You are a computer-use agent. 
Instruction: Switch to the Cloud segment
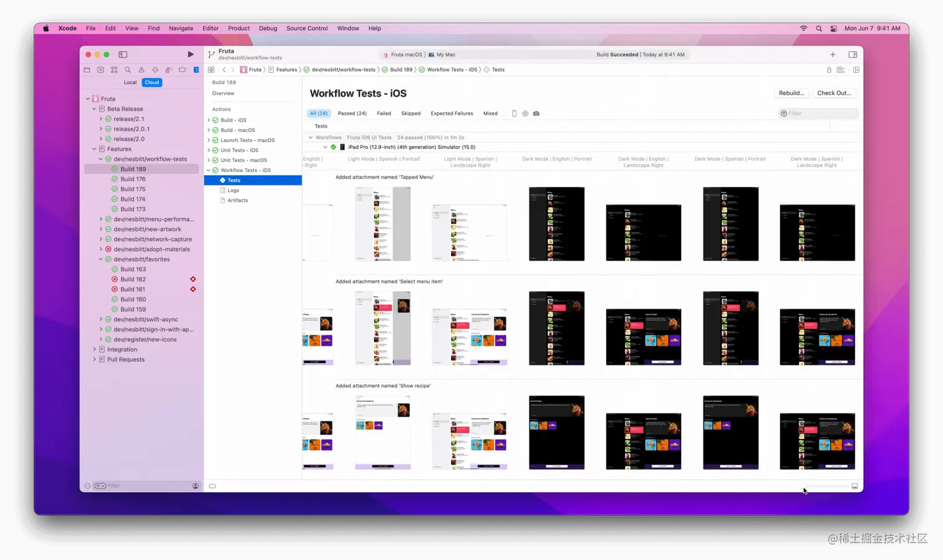(152, 82)
